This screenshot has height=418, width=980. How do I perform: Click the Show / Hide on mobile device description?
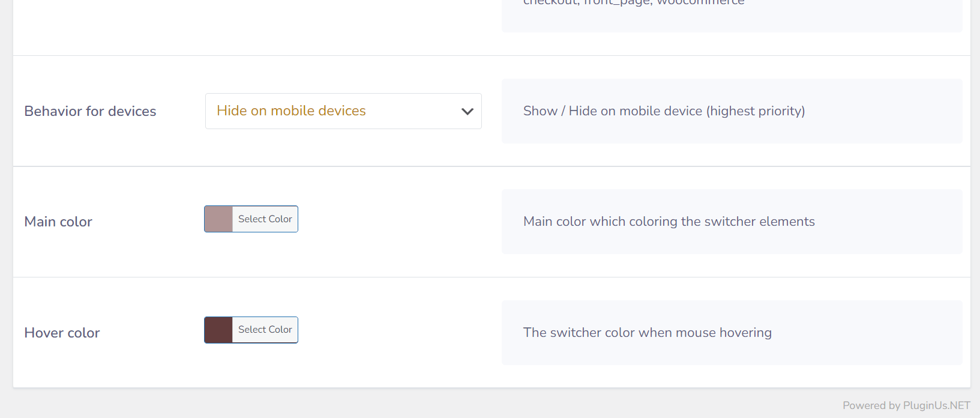(x=664, y=111)
